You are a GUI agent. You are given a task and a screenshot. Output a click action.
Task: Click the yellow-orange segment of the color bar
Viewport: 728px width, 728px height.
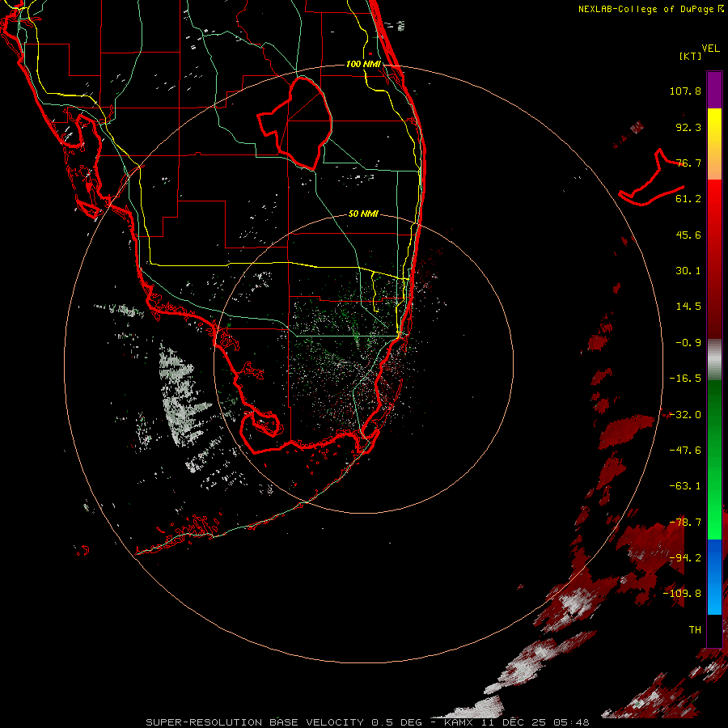pyautogui.click(x=714, y=144)
